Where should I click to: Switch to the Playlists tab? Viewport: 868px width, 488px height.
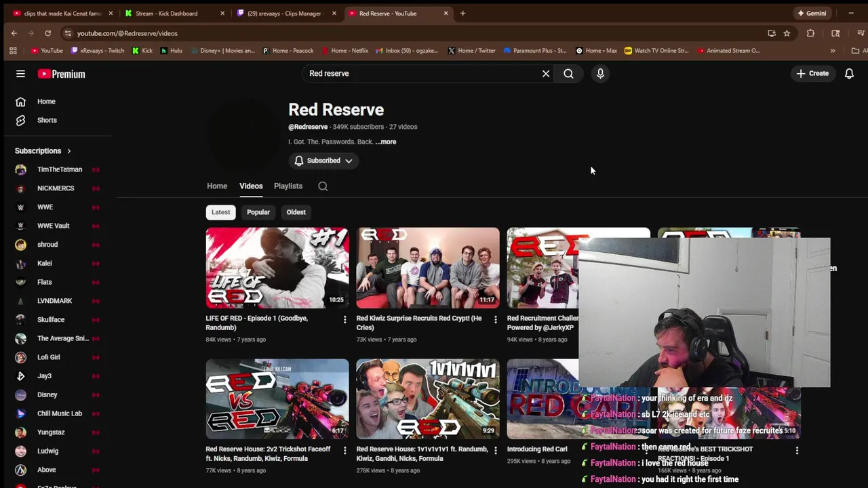pos(288,186)
